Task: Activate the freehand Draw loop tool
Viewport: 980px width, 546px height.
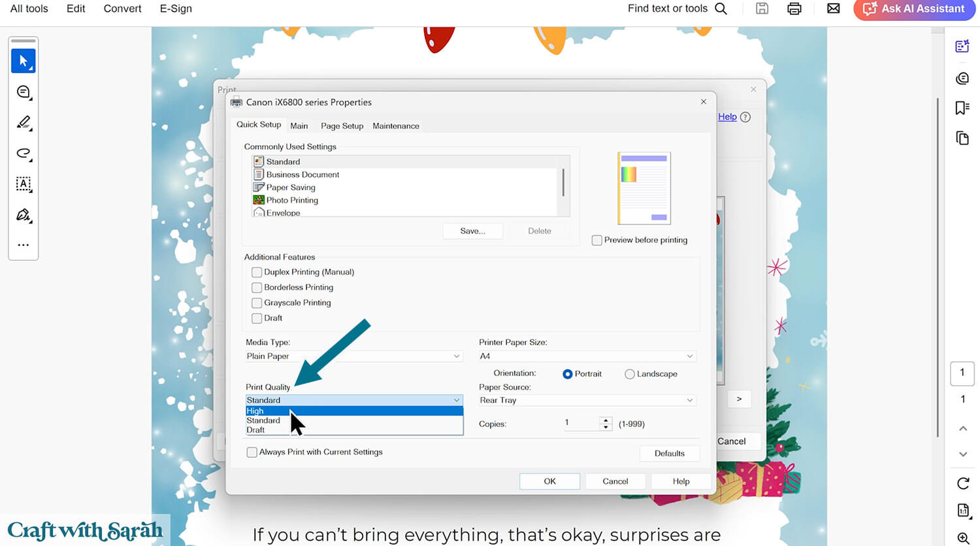Action: (24, 154)
